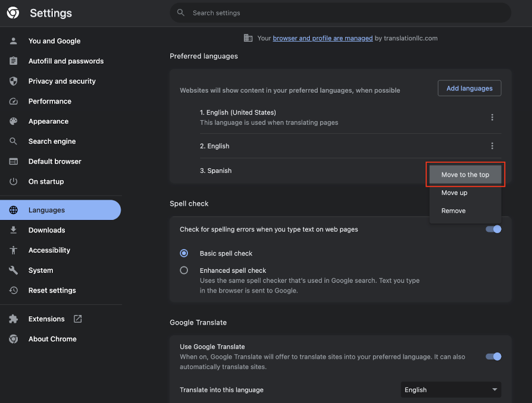
Task: Open the System settings section
Action: (40, 270)
